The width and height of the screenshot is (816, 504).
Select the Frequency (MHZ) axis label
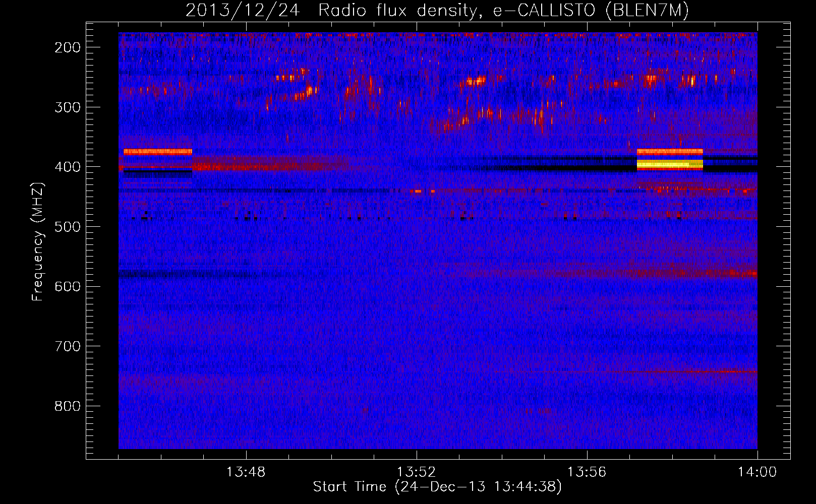pyautogui.click(x=37, y=242)
